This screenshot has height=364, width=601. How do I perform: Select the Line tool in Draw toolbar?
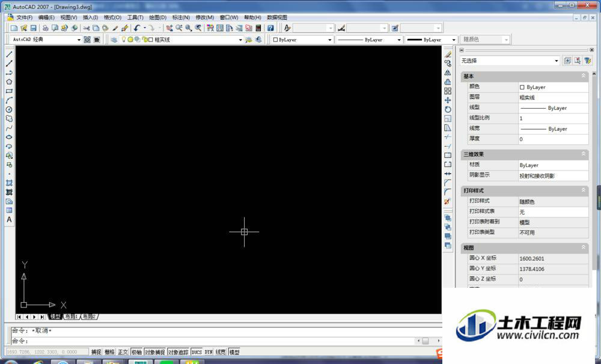[9, 55]
